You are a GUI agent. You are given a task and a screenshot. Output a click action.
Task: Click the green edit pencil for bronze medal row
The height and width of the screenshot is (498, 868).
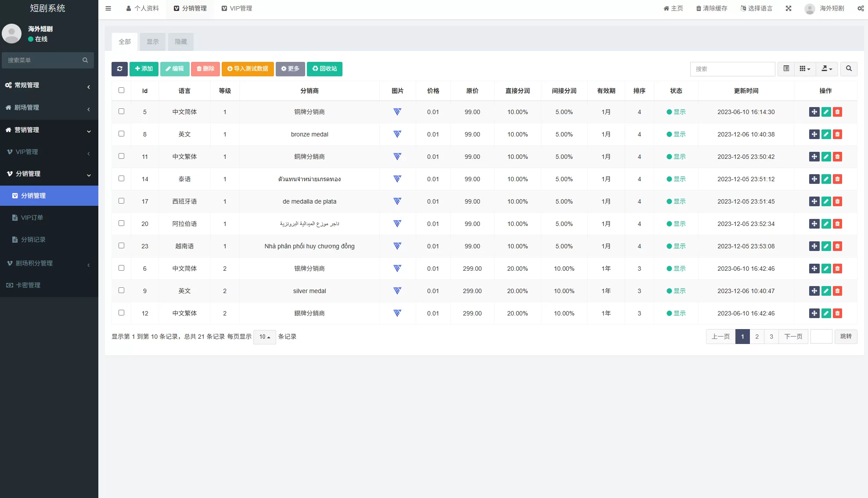coord(826,134)
